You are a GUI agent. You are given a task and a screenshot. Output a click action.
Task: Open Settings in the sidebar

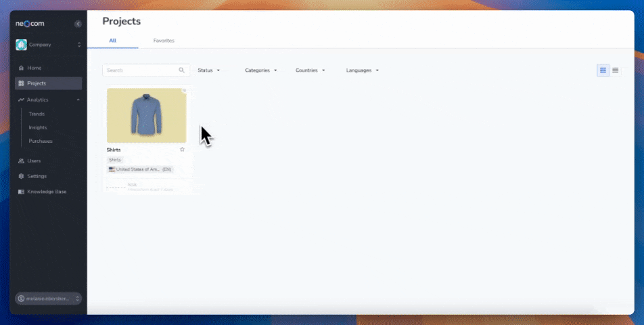(37, 176)
